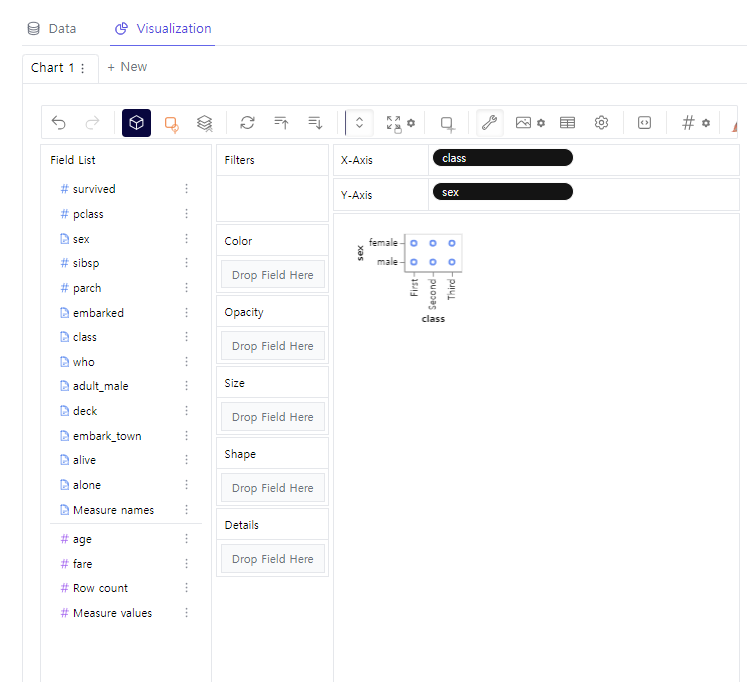Click the hash number limit icon
Screen dimensions: 747x682
click(688, 123)
